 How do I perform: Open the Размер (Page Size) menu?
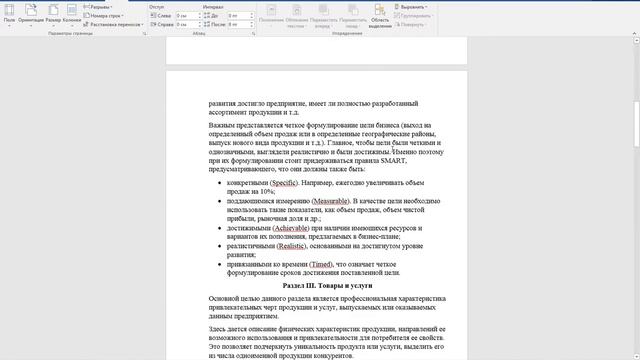[53, 16]
